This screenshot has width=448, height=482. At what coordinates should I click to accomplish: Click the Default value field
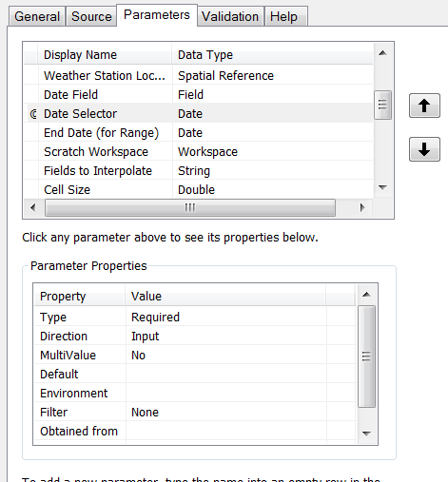(225, 374)
